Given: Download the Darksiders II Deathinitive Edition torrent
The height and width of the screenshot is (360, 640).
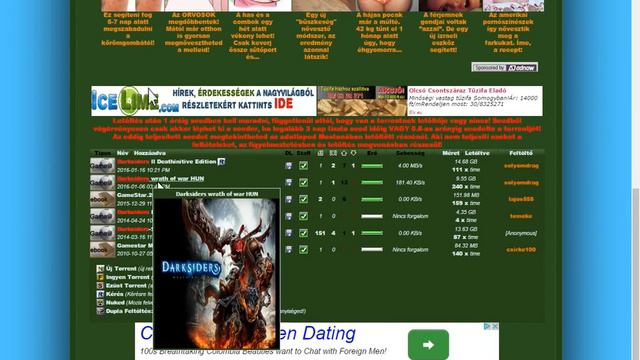Looking at the screenshot, I should (289, 166).
